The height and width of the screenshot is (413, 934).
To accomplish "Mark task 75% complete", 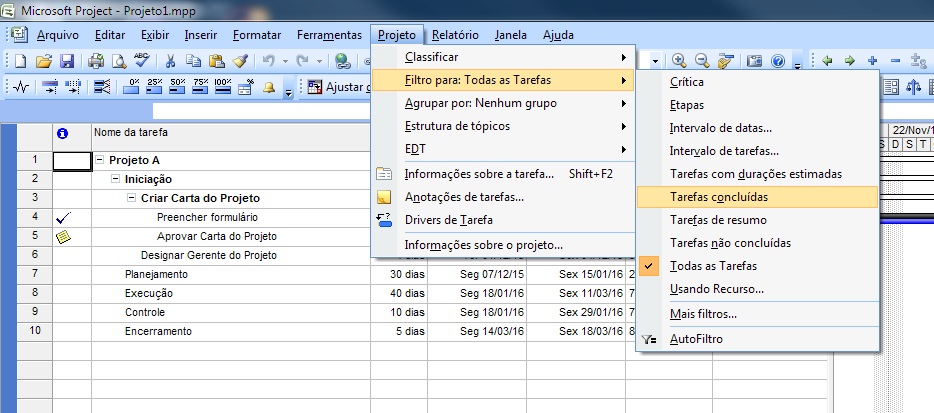I will (x=200, y=87).
